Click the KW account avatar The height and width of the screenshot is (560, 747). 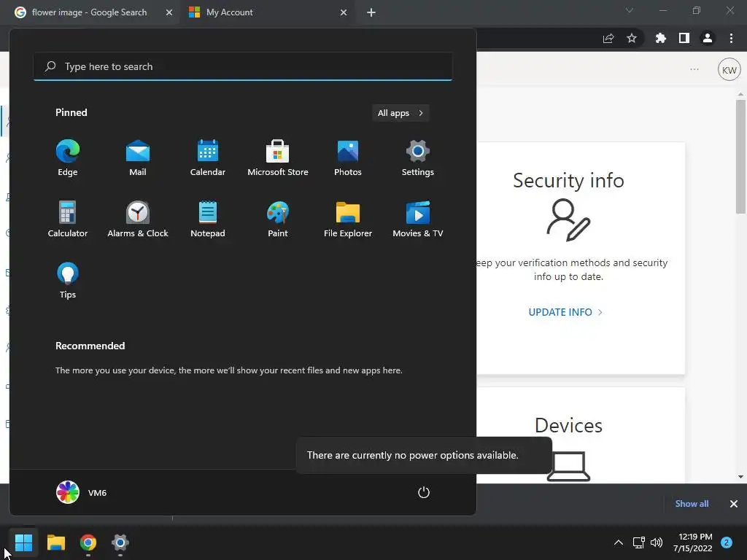pyautogui.click(x=729, y=69)
